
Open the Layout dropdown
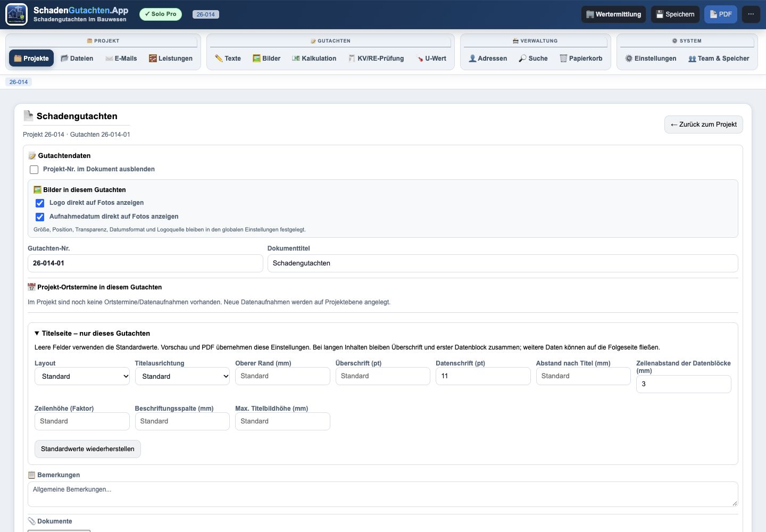click(82, 376)
